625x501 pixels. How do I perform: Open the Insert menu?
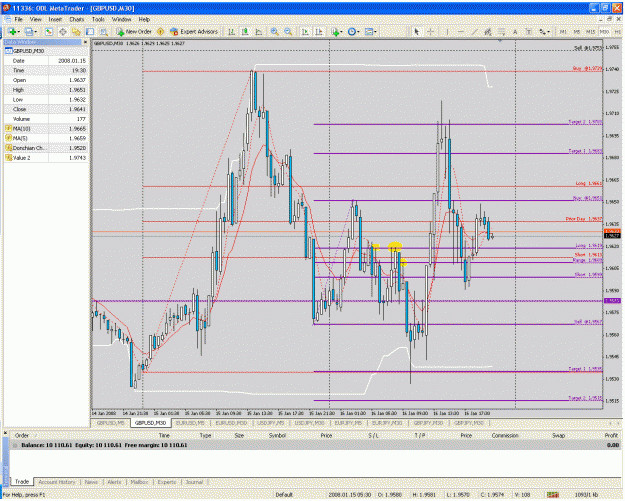coord(55,19)
